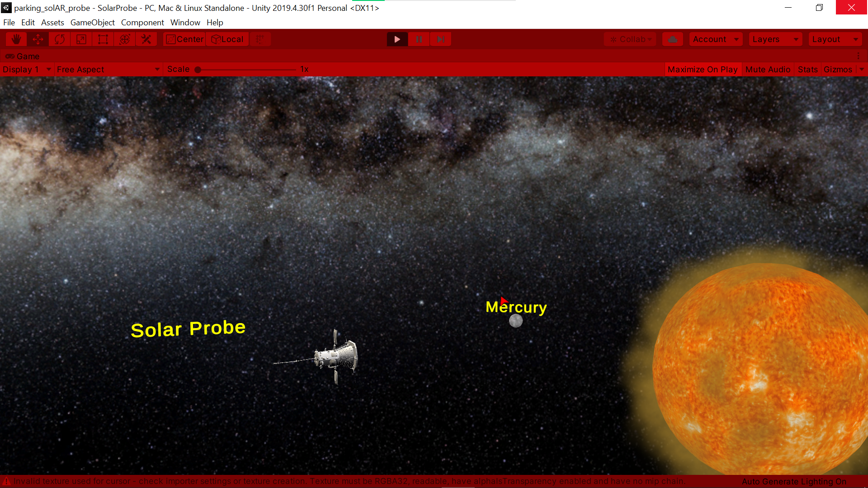Screen dimensions: 868x488
Task: Open the Edit menu
Action: 28,23
